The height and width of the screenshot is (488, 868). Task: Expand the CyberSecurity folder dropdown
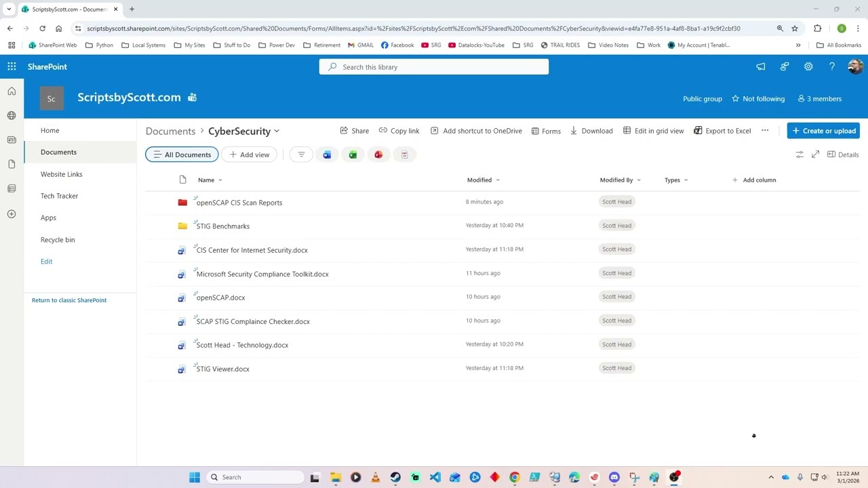277,131
